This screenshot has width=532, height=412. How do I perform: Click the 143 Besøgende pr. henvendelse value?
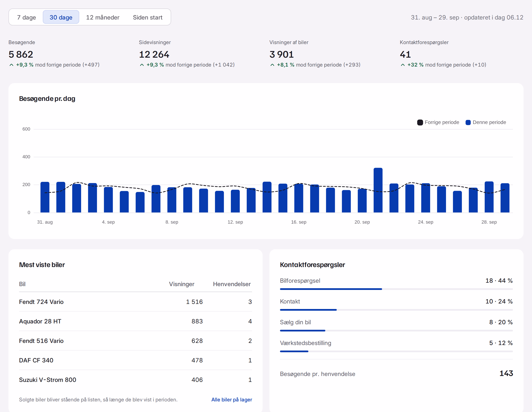506,373
